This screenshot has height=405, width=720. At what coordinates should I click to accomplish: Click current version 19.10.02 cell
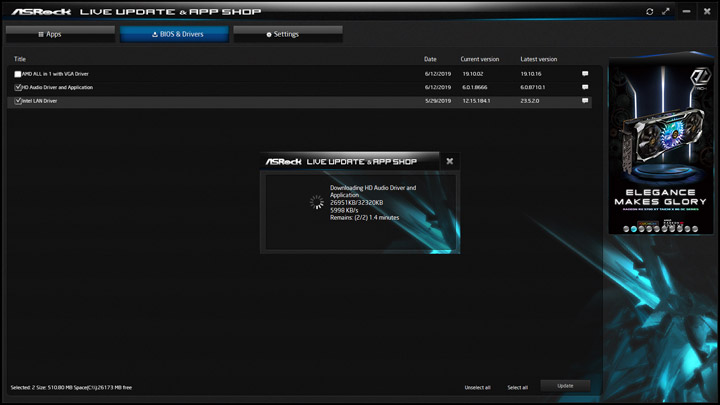[473, 74]
